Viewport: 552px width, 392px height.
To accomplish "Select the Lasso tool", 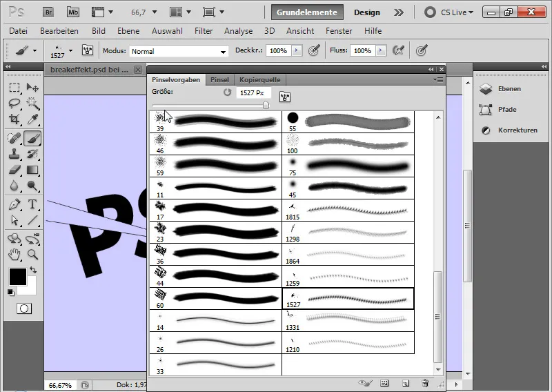I will tap(14, 104).
